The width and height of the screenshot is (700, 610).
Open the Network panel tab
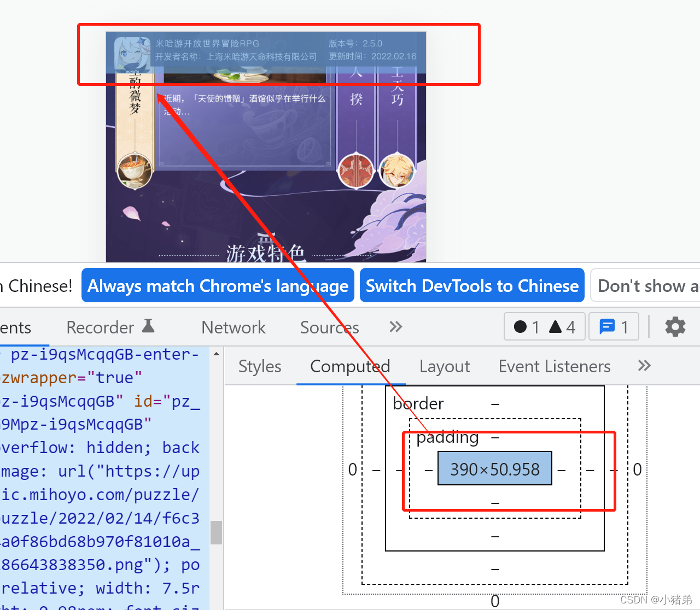[234, 327]
